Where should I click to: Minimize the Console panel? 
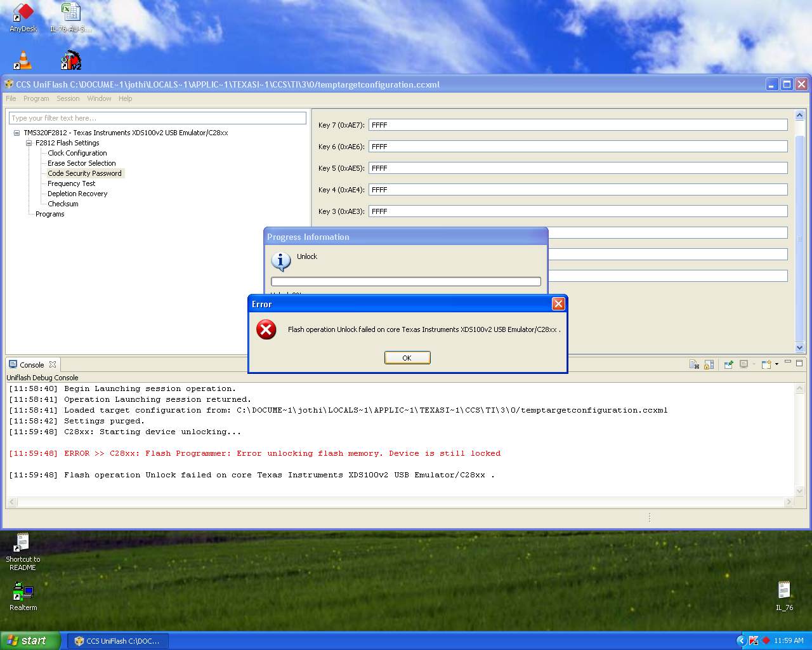tap(788, 363)
